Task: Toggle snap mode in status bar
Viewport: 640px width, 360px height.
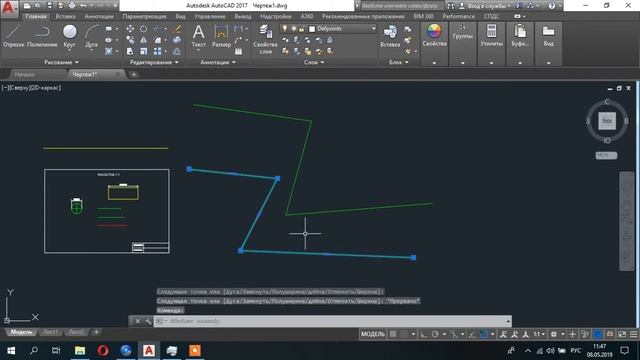Action: [x=404, y=334]
